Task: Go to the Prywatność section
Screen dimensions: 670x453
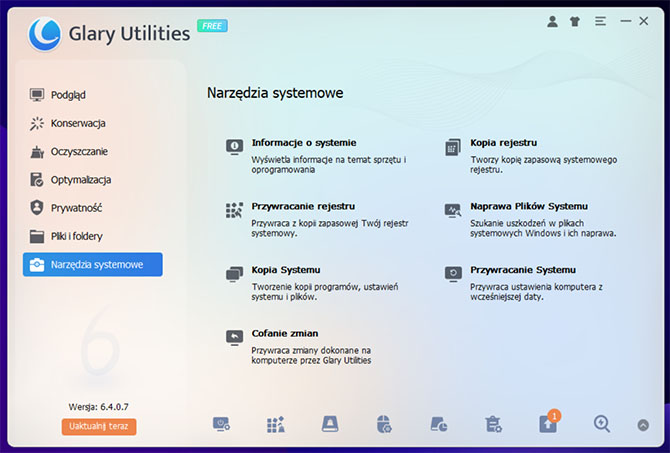Action: (76, 208)
